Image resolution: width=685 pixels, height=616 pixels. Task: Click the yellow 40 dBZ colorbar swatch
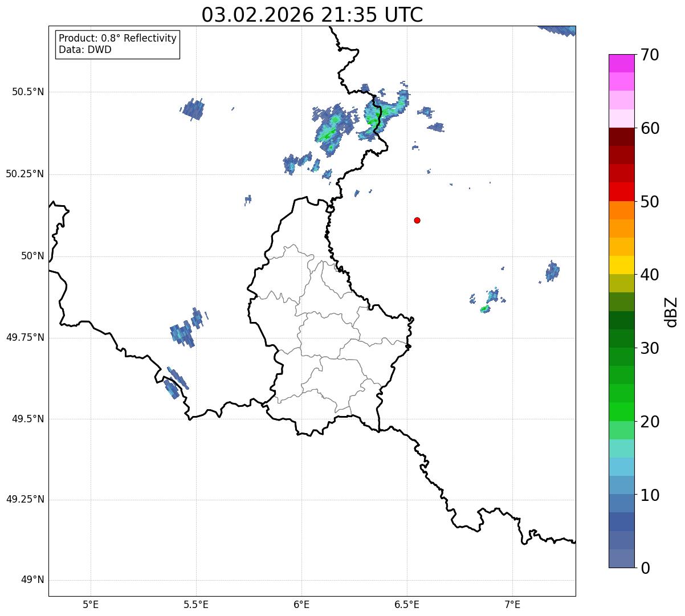coord(621,266)
